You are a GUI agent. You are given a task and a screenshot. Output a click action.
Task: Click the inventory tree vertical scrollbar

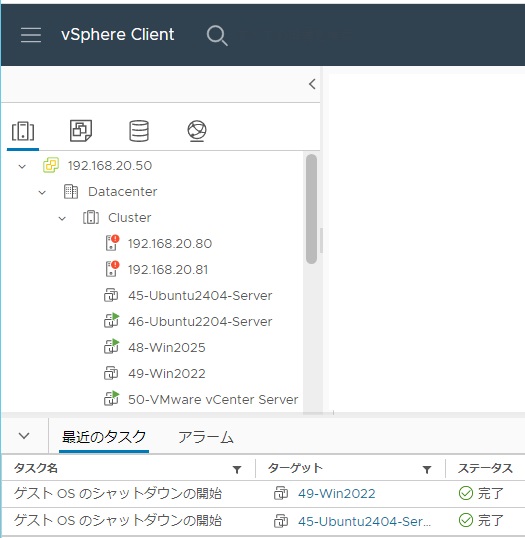point(311,209)
